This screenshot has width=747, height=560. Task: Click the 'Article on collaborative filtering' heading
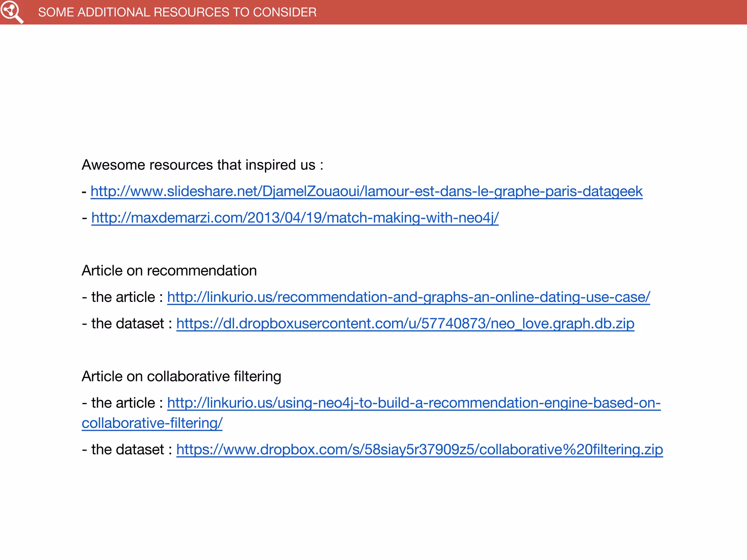point(181,377)
